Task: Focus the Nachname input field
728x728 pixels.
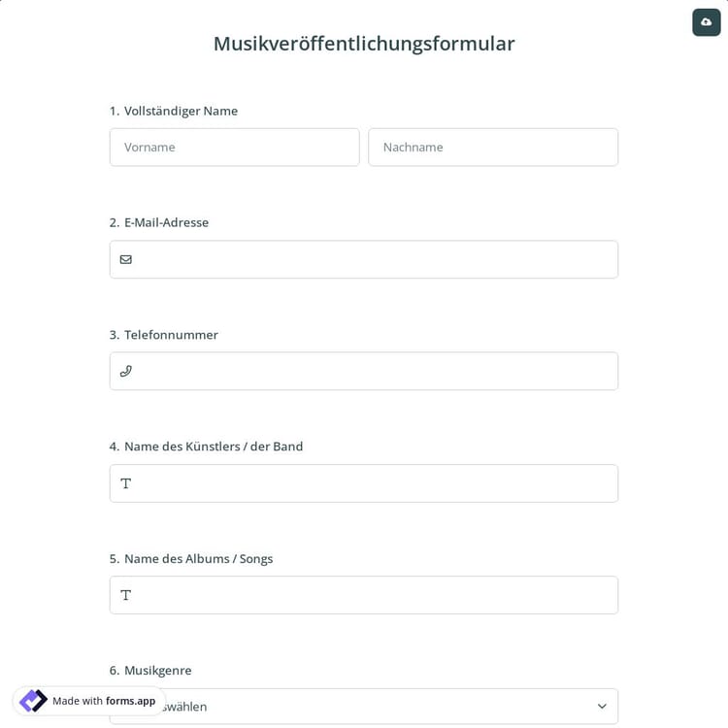Action: (x=493, y=148)
